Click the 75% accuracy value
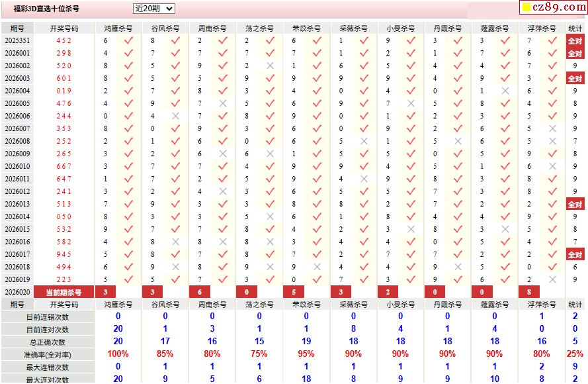The image size is (588, 384). tap(259, 354)
